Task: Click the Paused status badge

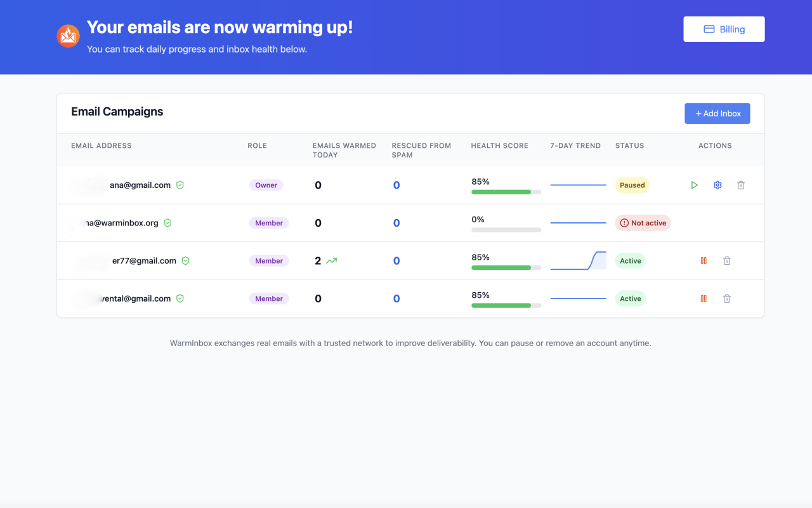Action: (632, 185)
